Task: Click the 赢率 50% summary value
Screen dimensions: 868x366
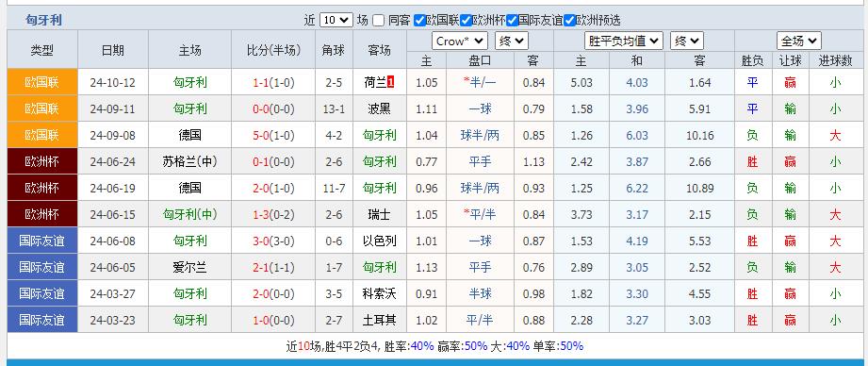Action: (476, 346)
